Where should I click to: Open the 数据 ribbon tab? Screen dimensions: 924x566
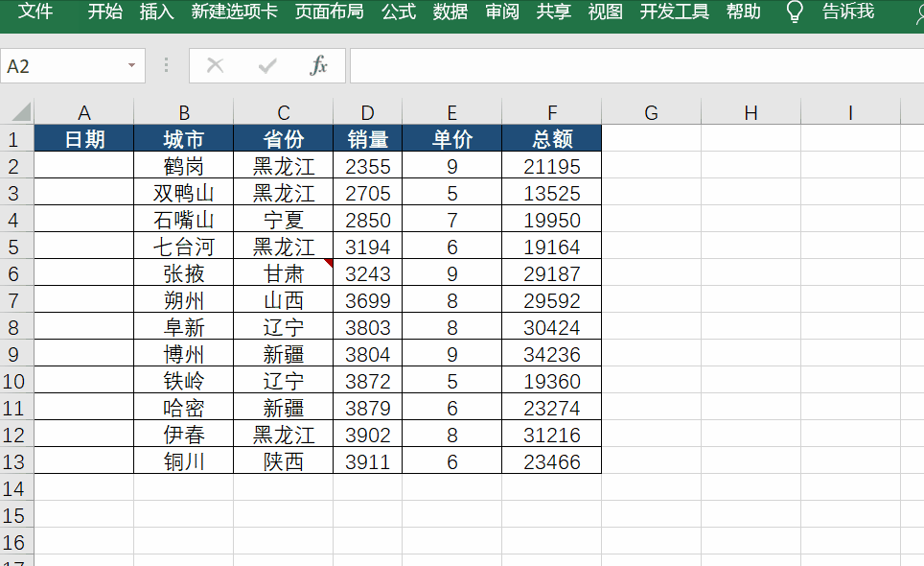coord(450,12)
